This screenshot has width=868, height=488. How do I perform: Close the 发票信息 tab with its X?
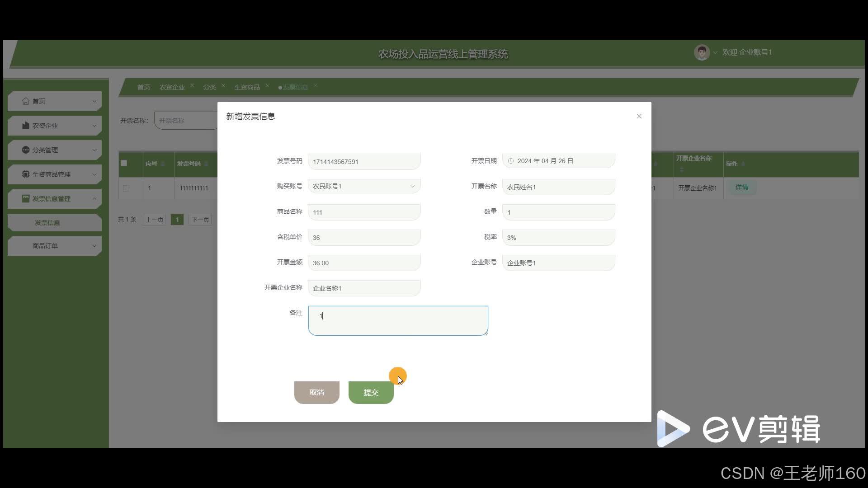316,85
